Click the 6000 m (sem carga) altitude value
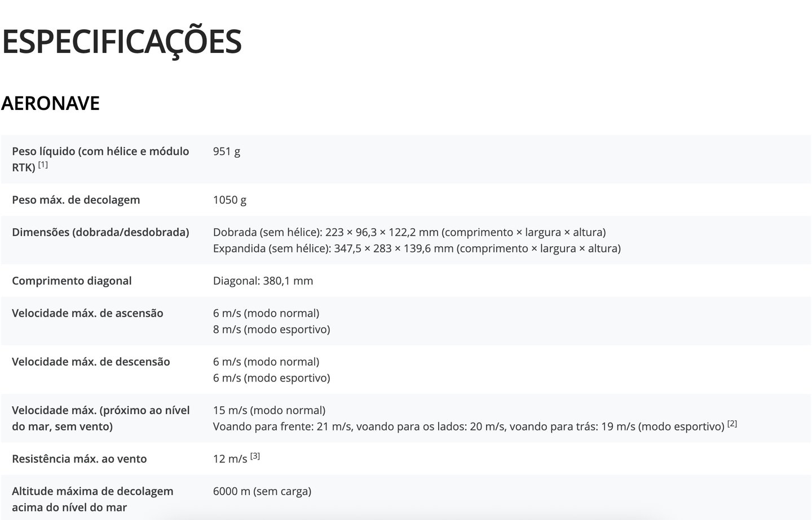812x520 pixels. pos(262,491)
